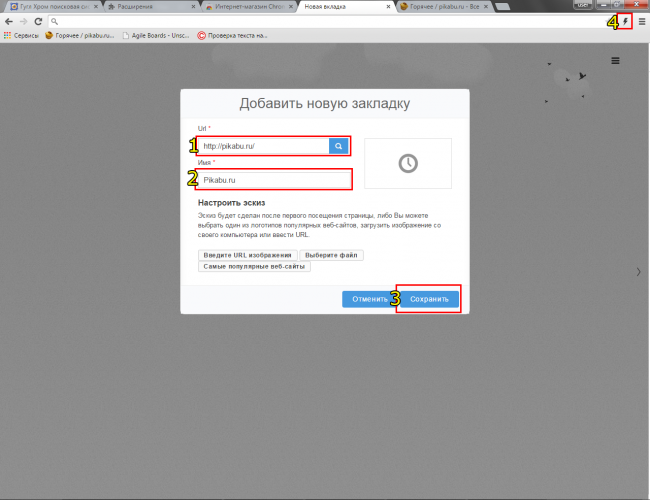Click the lightning bolt extension icon
The height and width of the screenshot is (500, 650).
[626, 22]
